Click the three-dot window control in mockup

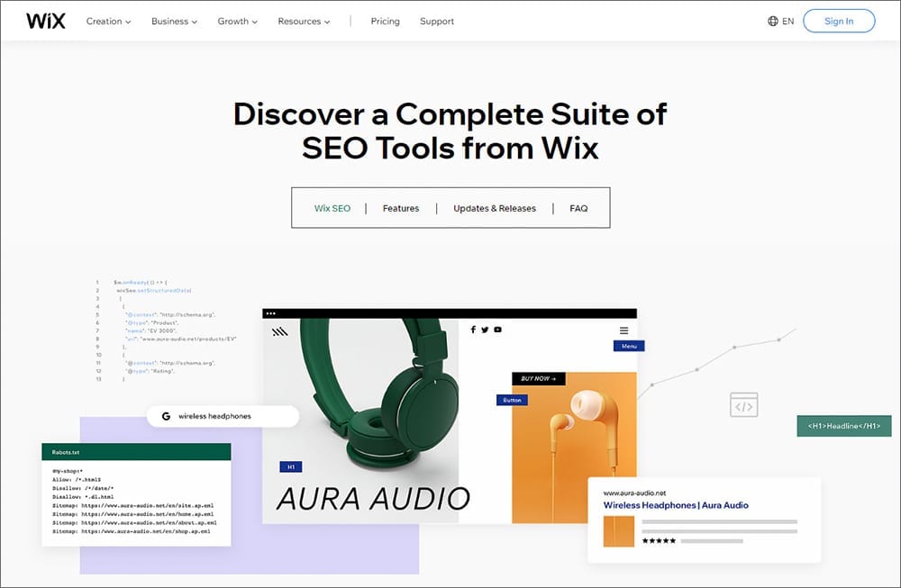[x=270, y=313]
